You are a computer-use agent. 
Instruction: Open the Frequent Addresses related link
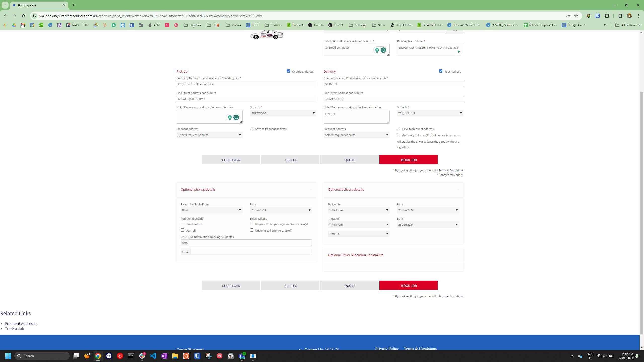point(22,324)
